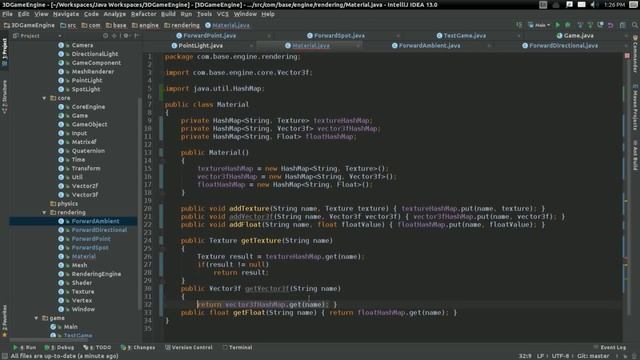Screen dimensions: 640x360
Task: Click the VCS commit changes icon
Action: [590, 25]
